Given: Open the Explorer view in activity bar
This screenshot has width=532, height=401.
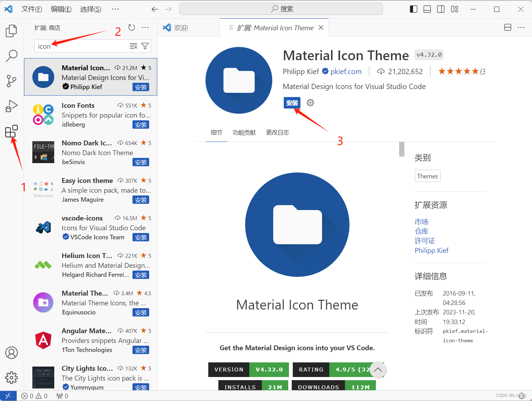Looking at the screenshot, I should point(11,31).
